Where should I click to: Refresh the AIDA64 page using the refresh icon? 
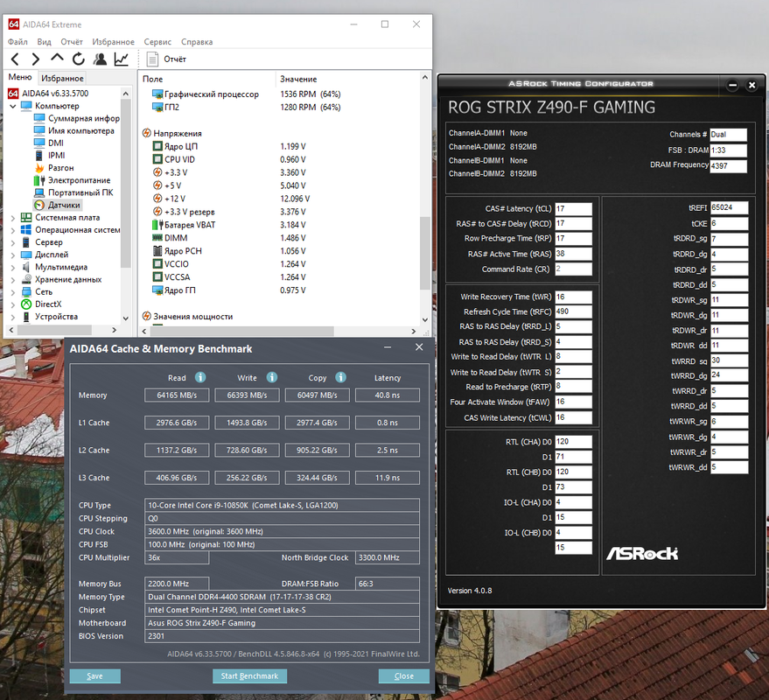79,59
